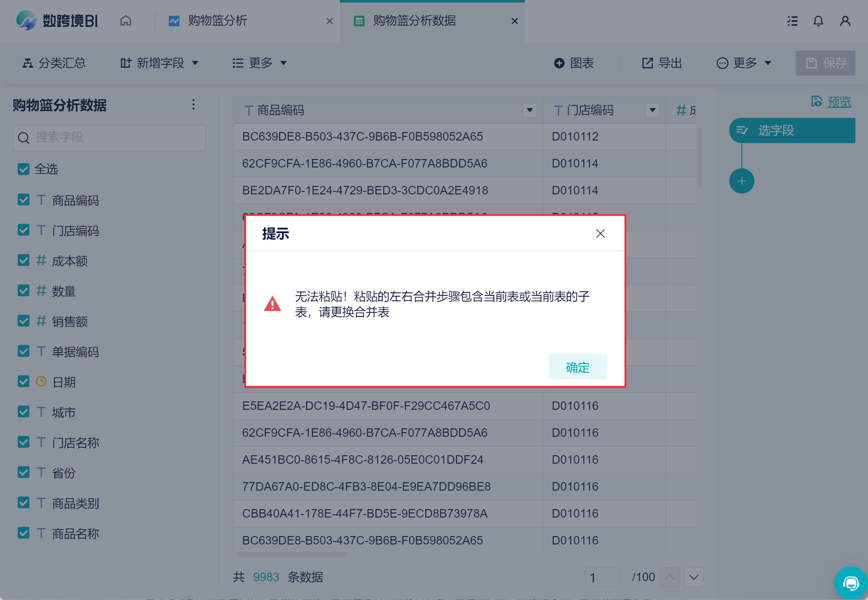Click the task list icon in header
The width and height of the screenshot is (868, 600).
(792, 21)
